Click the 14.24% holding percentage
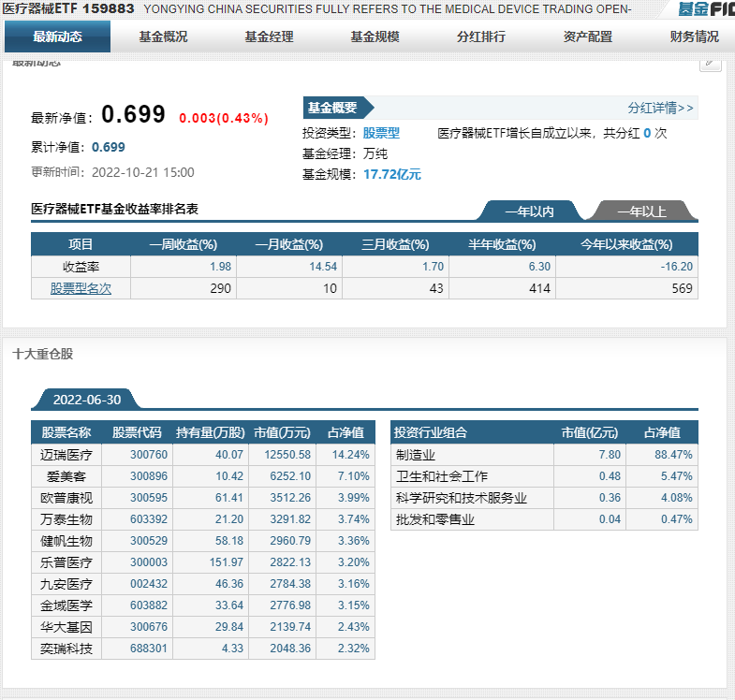The image size is (735, 700). 350,455
